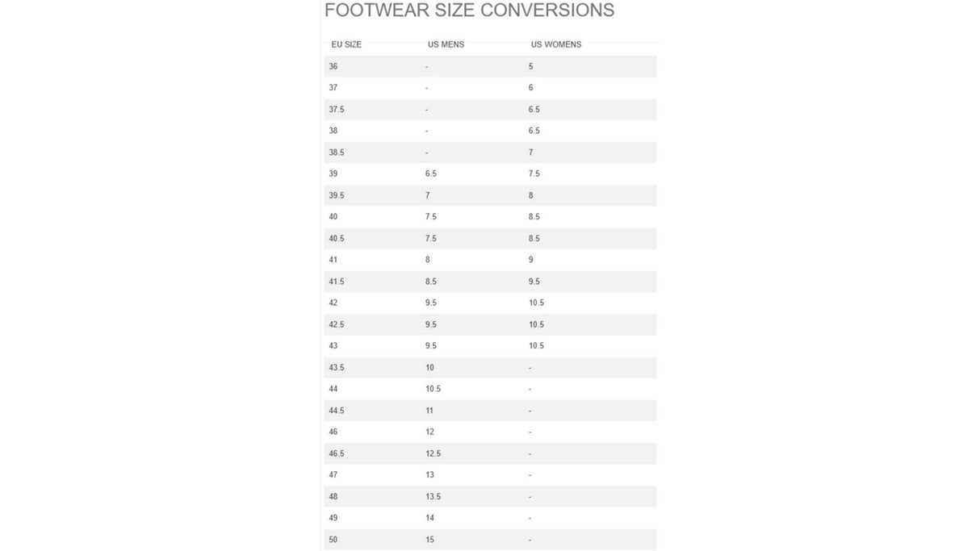Screen dimensions: 980x551
Task: Click US mens value 13
Action: (429, 475)
